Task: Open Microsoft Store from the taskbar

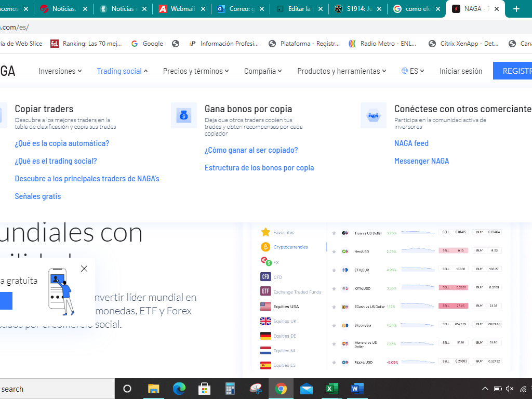Action: [x=204, y=389]
